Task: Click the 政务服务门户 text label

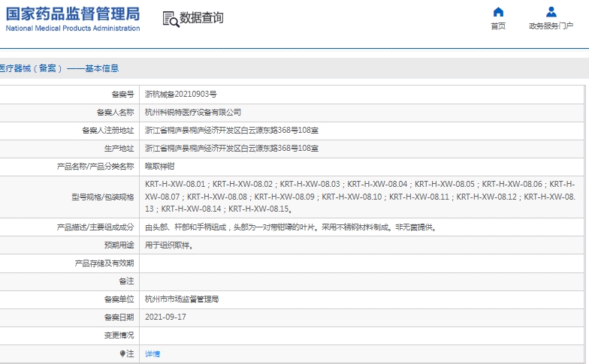Action: tap(551, 26)
